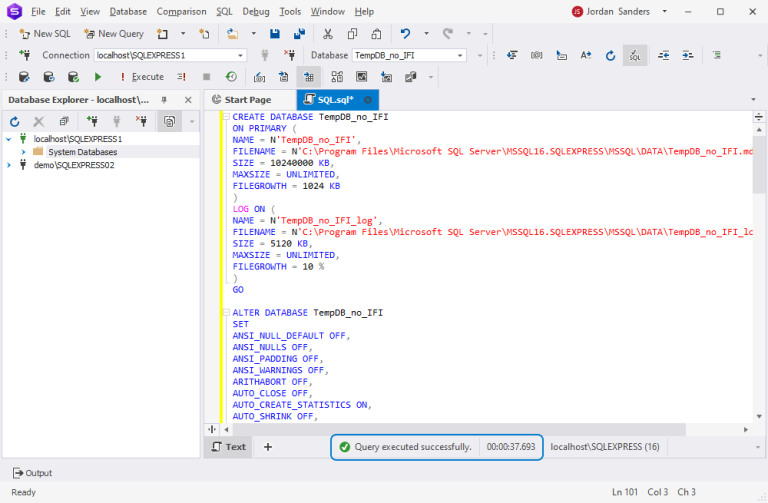Click the comment selection icon
The width and height of the screenshot is (768, 503).
tap(717, 55)
